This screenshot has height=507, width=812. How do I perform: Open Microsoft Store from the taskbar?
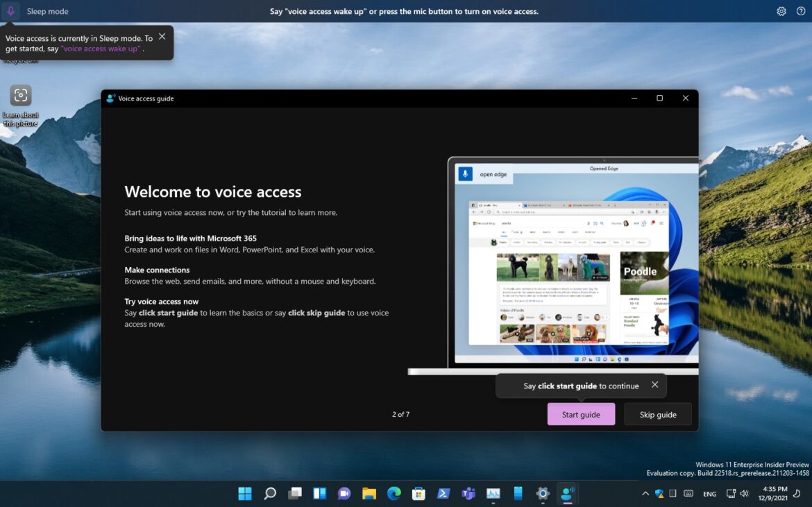tap(418, 493)
